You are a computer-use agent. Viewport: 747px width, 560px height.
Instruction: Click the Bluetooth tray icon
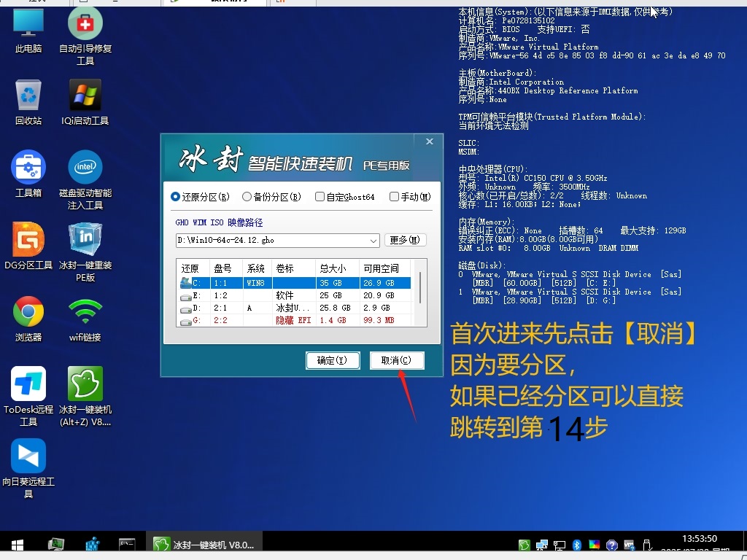point(576,545)
